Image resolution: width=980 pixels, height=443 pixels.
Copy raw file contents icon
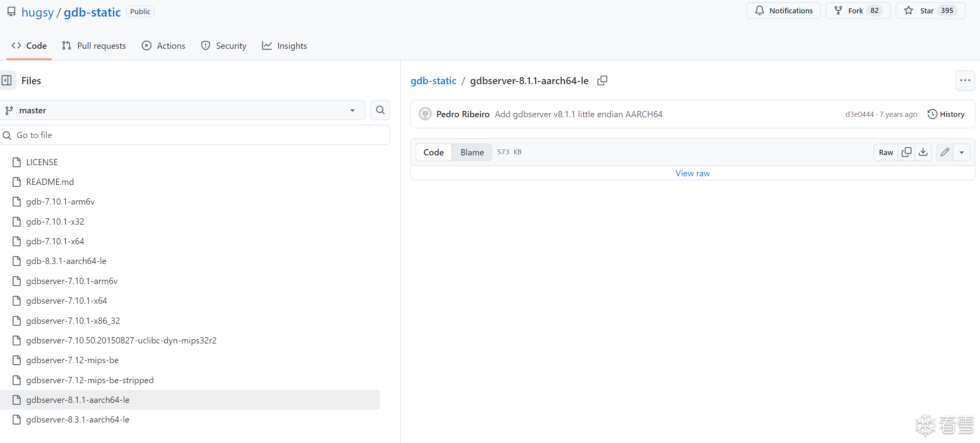tap(906, 152)
